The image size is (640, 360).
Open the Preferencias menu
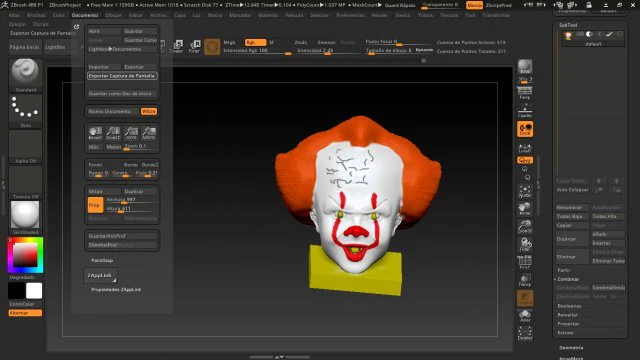(350, 15)
